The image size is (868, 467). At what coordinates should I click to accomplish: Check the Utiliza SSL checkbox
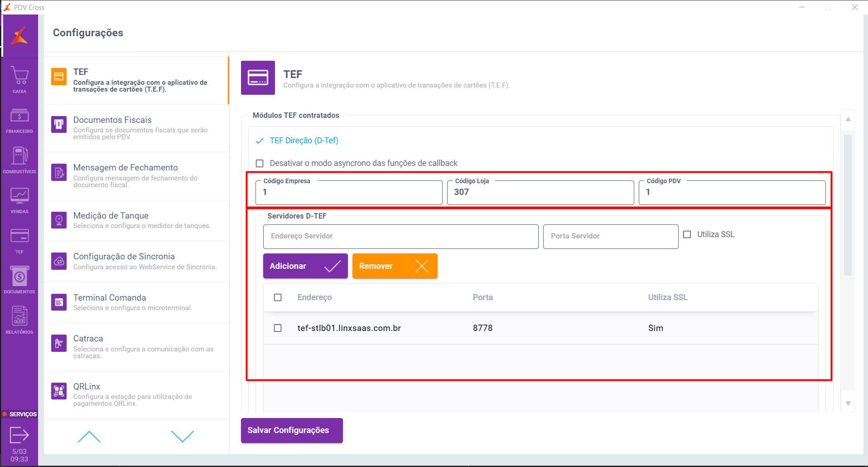687,234
